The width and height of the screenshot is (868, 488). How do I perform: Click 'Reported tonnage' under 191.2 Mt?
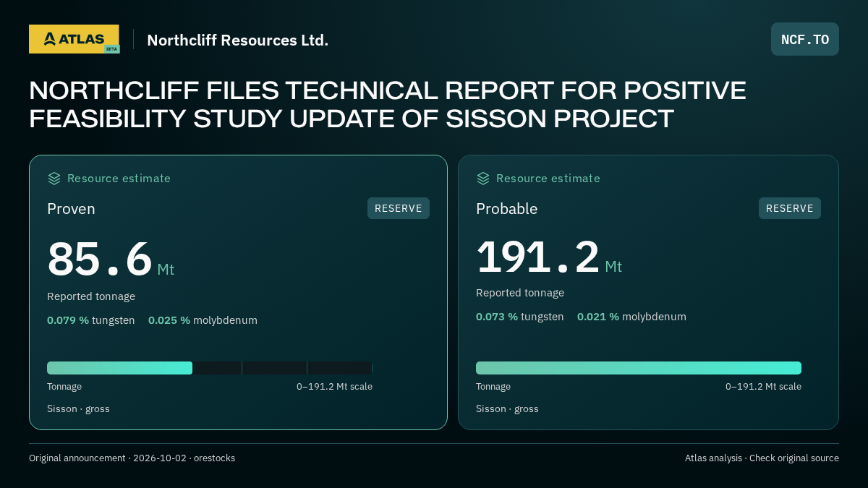[x=520, y=293]
